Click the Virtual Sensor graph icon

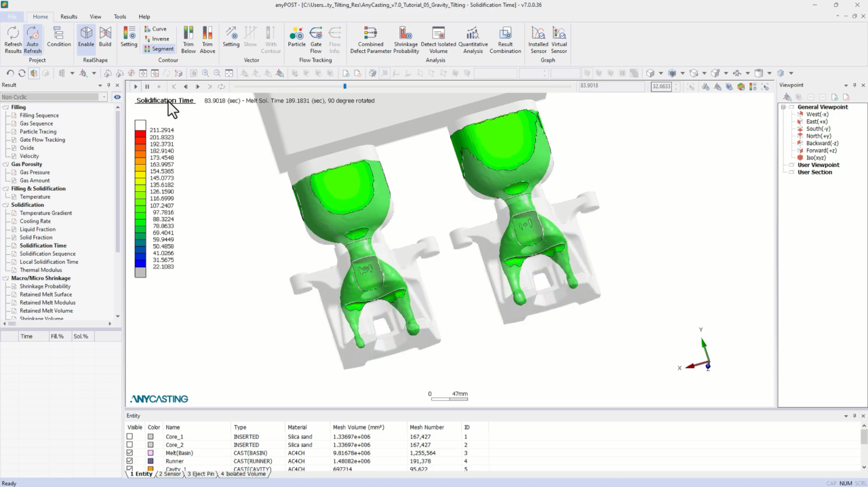pos(559,40)
